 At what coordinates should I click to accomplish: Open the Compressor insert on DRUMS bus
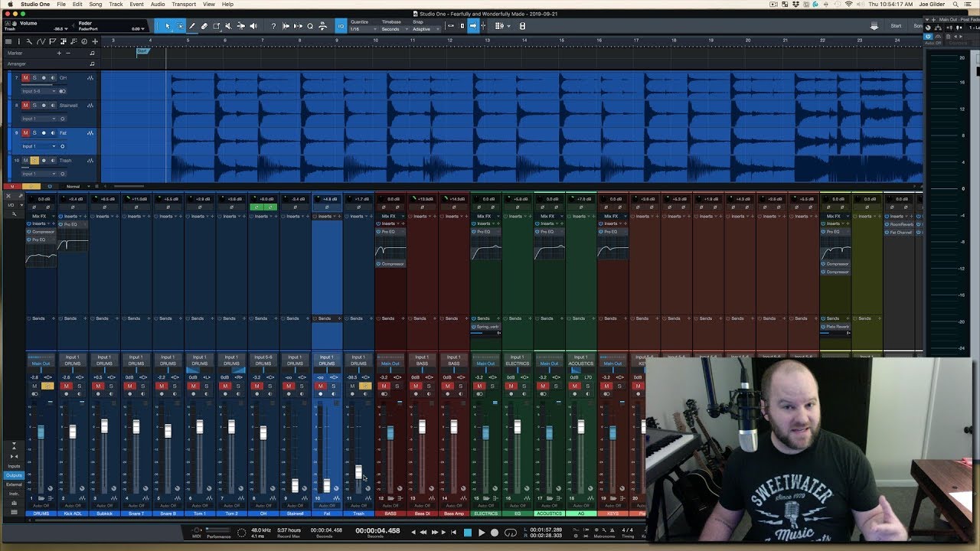point(42,232)
